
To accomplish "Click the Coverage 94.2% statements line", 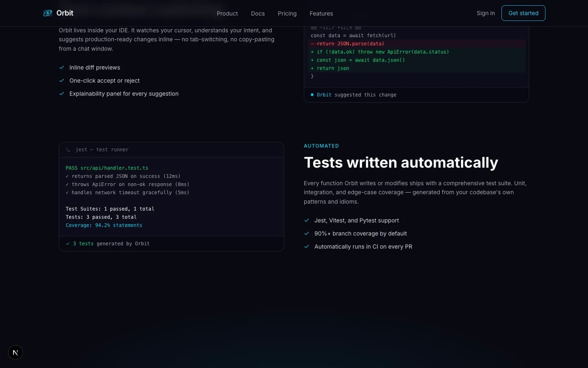I will [104, 225].
